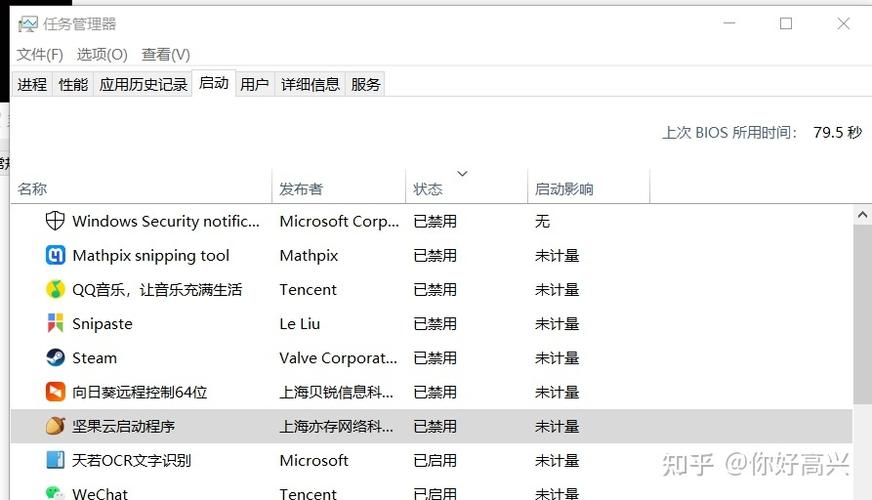Click publisher Valve Corporat... cell

(x=338, y=358)
